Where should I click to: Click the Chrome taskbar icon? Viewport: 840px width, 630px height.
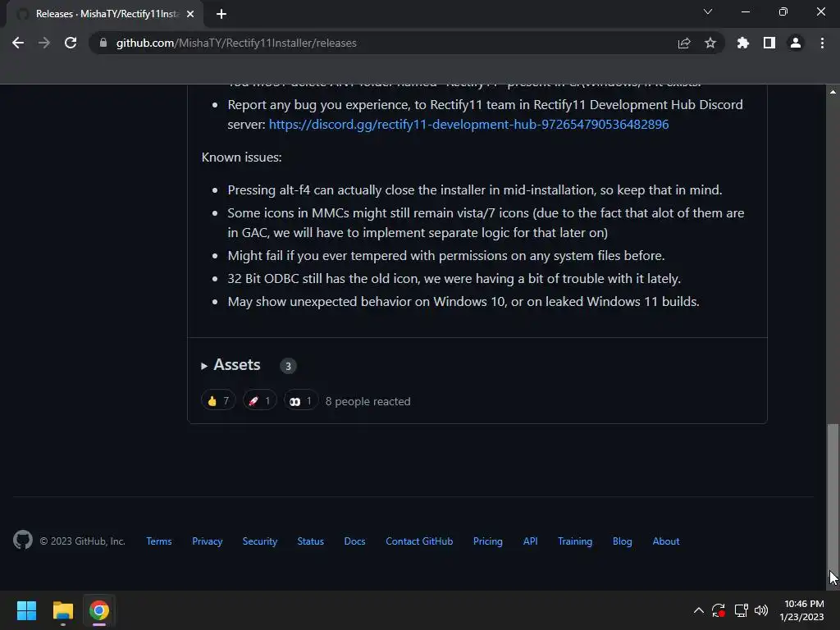(x=99, y=610)
